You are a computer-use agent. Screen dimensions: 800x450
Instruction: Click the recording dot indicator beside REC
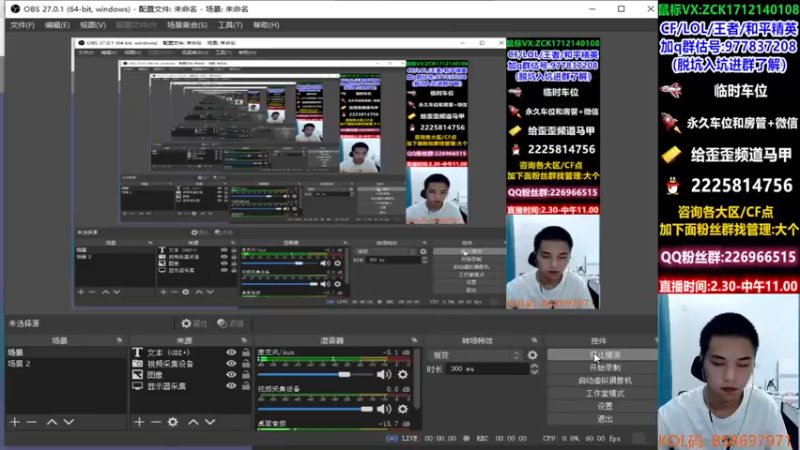click(x=466, y=438)
